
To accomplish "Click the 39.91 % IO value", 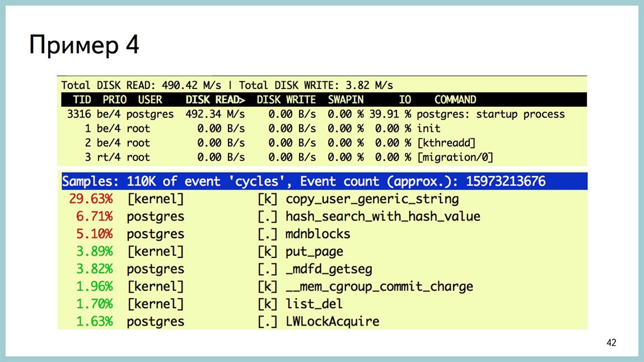I will tap(390, 114).
